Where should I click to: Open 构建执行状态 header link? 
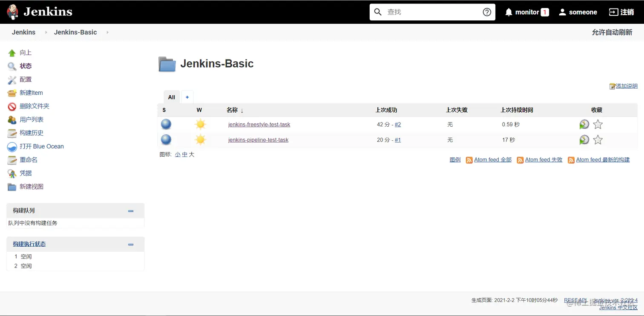(29, 244)
